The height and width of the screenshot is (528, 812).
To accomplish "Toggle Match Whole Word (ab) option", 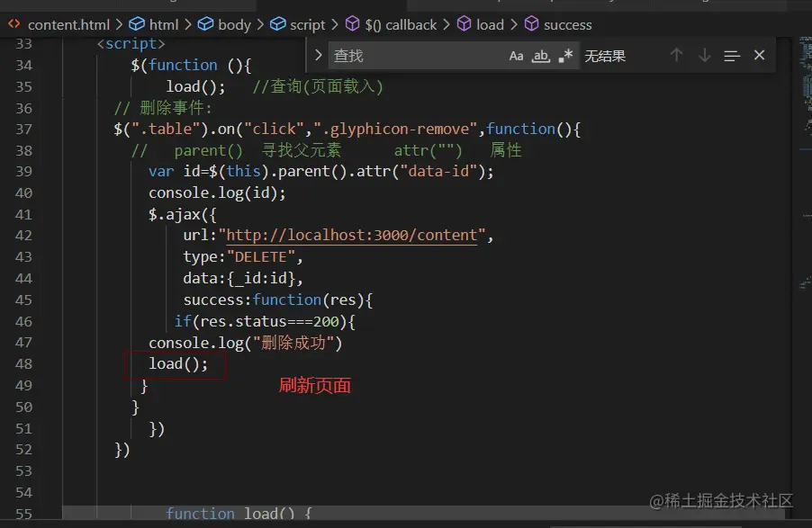I will coord(541,56).
